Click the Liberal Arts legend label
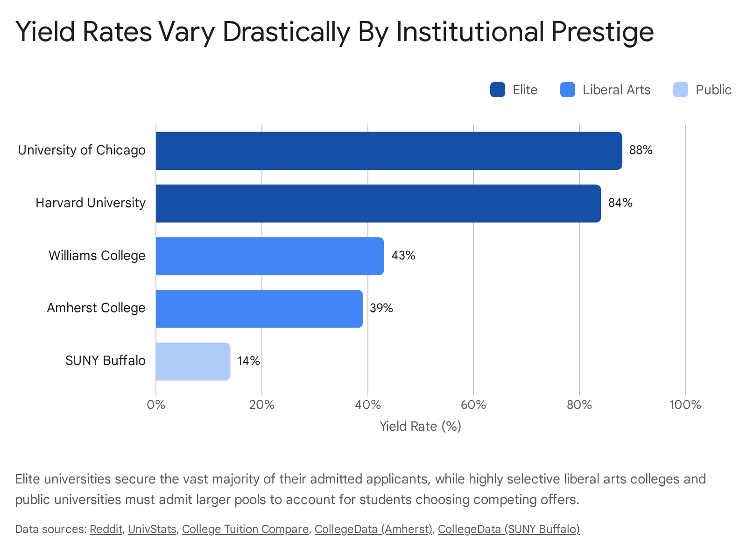 616,90
